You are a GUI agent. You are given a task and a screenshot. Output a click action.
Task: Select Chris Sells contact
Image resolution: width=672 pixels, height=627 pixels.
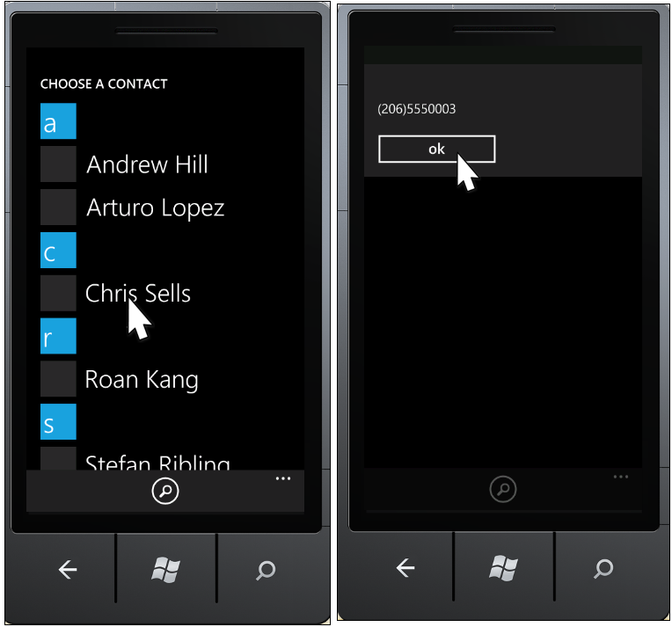click(x=137, y=293)
